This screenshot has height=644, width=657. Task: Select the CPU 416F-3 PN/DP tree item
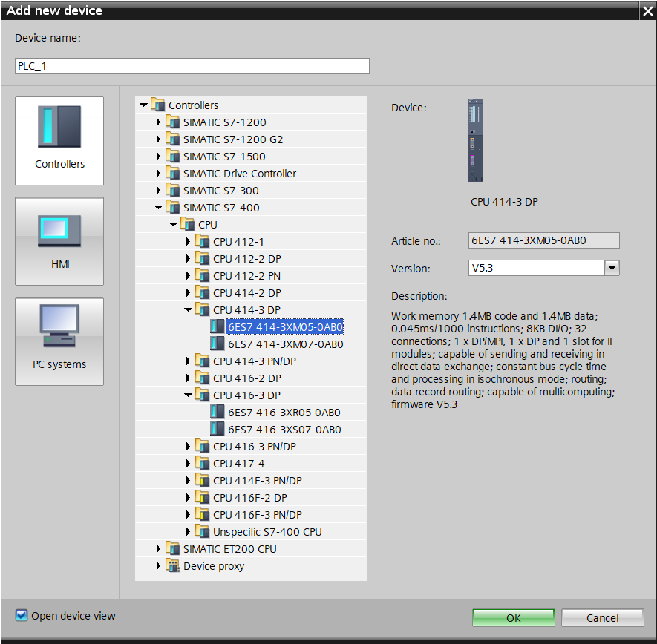pyautogui.click(x=258, y=515)
